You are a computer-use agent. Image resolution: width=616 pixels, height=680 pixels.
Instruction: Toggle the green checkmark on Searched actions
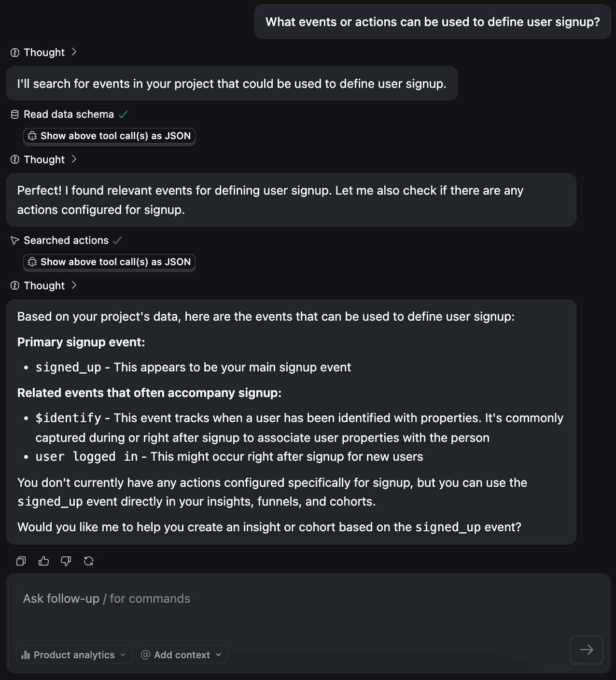tap(118, 240)
